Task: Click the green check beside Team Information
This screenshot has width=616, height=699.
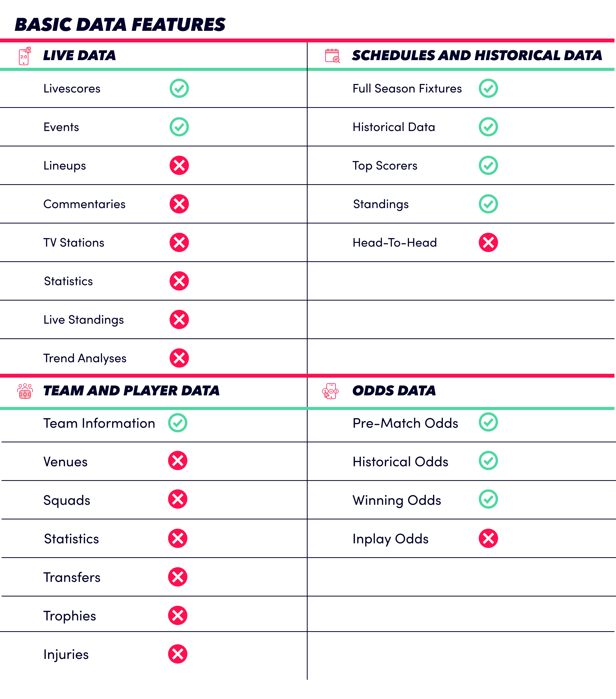Action: coord(178,423)
